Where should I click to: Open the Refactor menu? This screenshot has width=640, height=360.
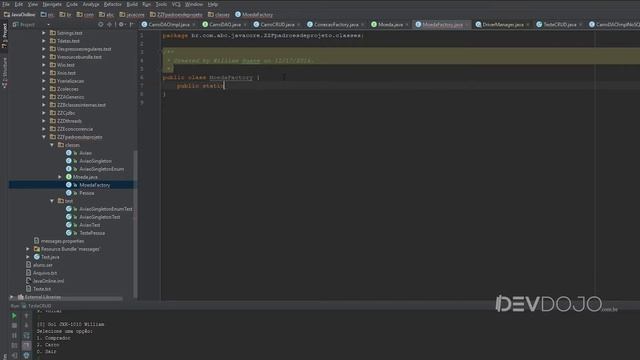coord(113,4)
